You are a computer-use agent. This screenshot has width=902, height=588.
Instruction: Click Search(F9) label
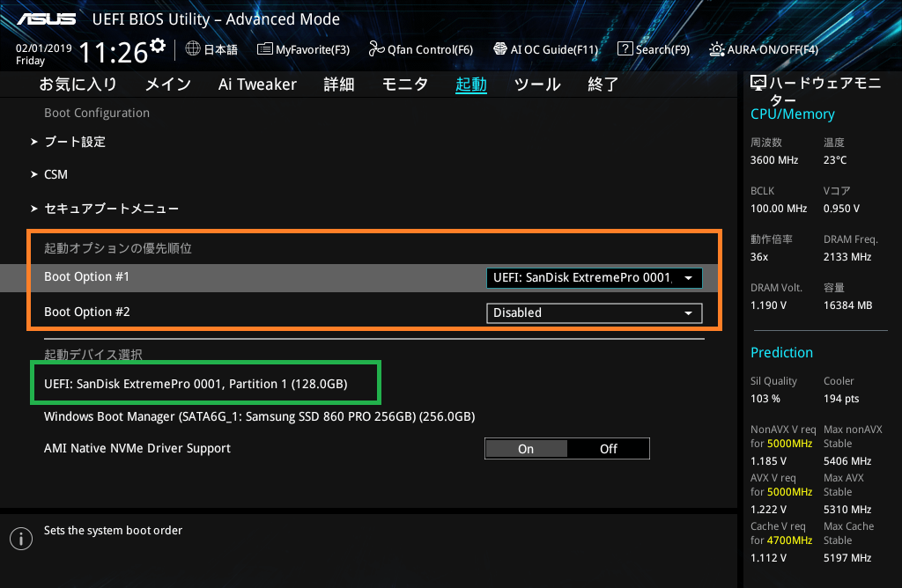click(662, 50)
